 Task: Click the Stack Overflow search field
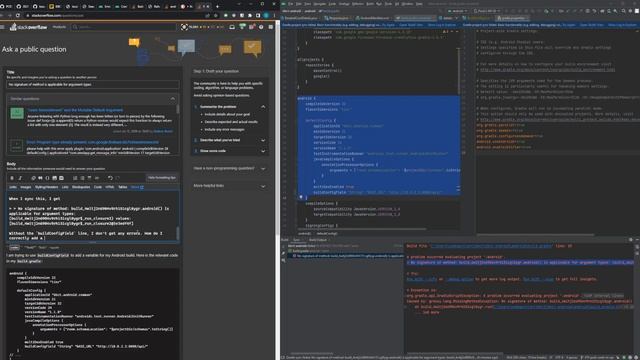(124, 27)
